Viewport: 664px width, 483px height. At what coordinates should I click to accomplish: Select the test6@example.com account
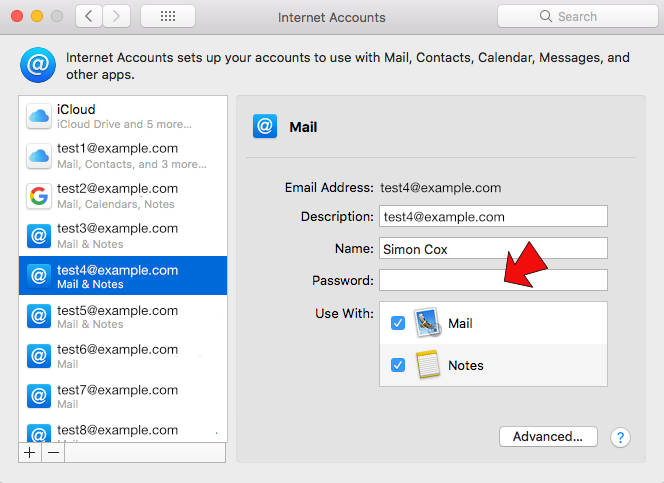tap(123, 356)
